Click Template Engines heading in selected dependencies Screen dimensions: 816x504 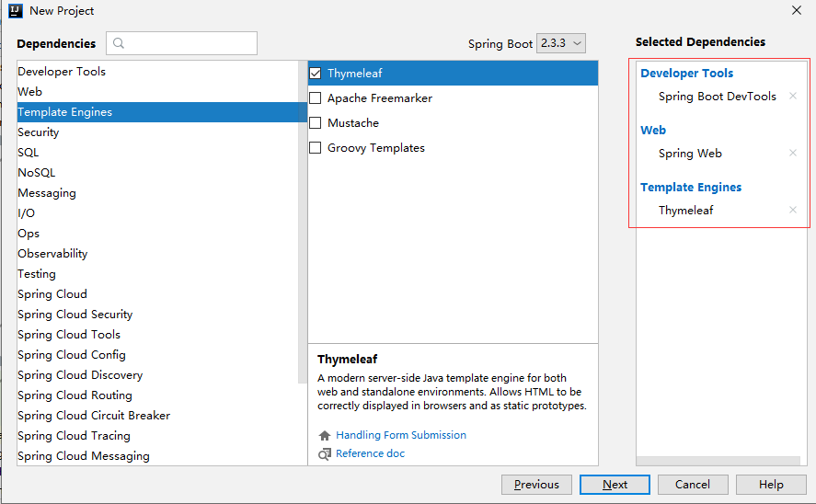pyautogui.click(x=691, y=188)
